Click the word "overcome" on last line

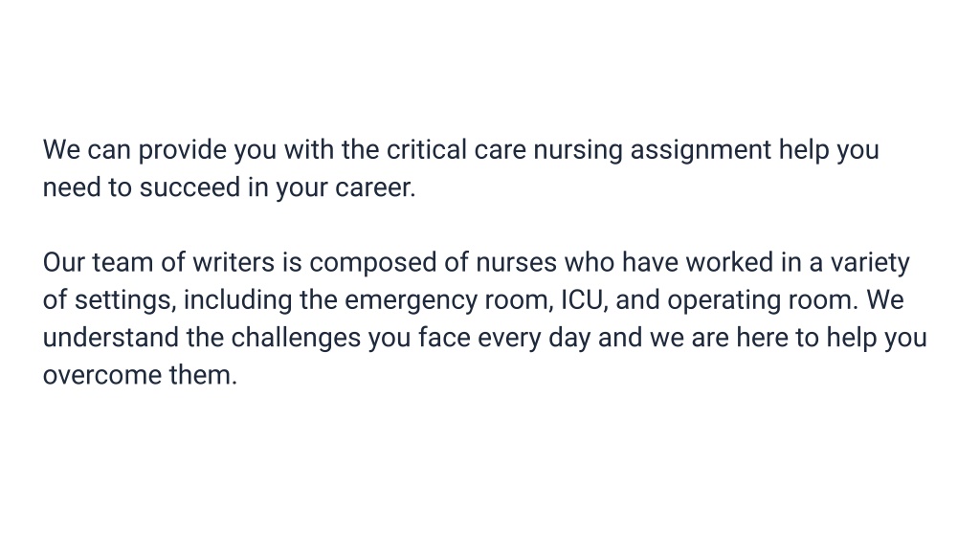point(101,375)
